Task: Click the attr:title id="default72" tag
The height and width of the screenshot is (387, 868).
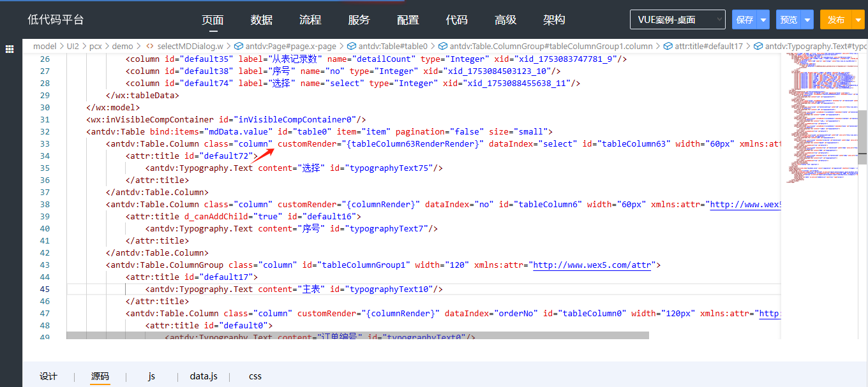Action: (x=191, y=156)
